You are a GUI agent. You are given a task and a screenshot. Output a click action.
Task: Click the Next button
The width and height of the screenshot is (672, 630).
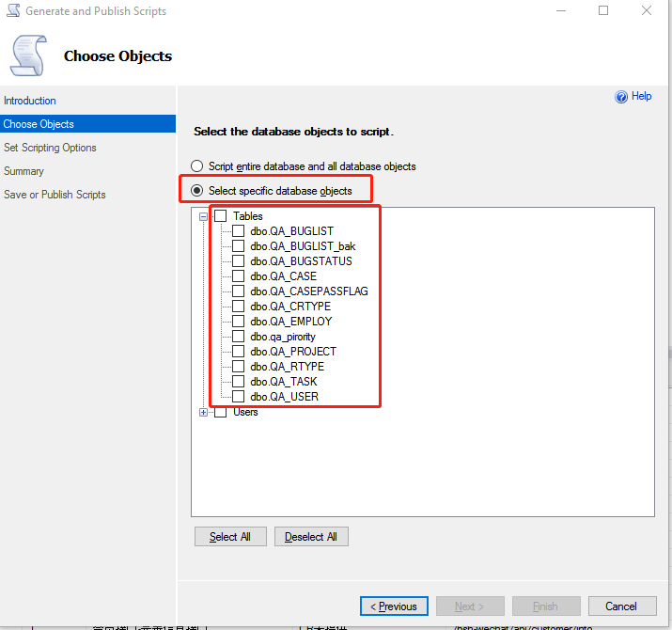470,606
